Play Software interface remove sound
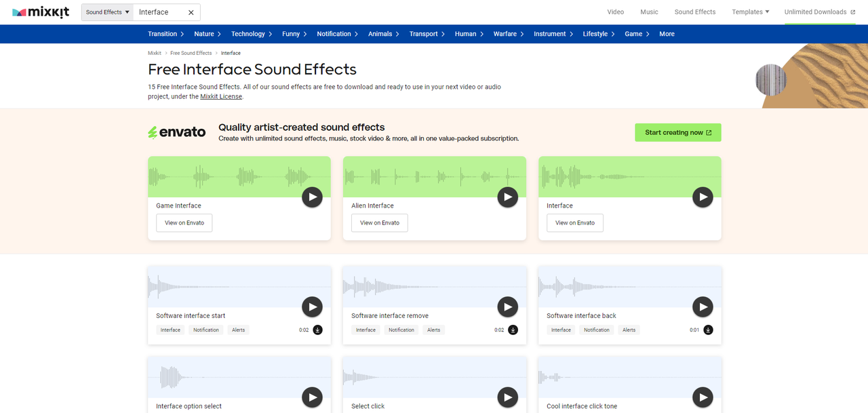This screenshot has width=868, height=413. point(507,307)
